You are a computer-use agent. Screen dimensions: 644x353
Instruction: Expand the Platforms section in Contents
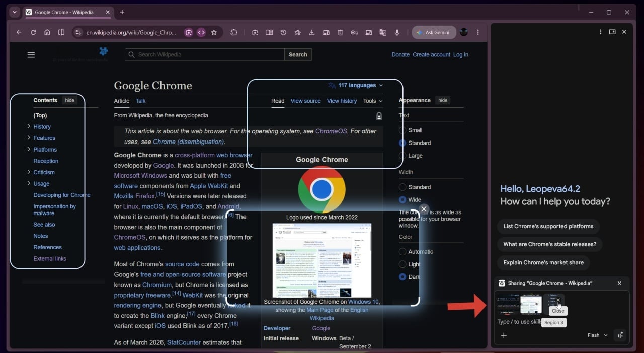[29, 149]
